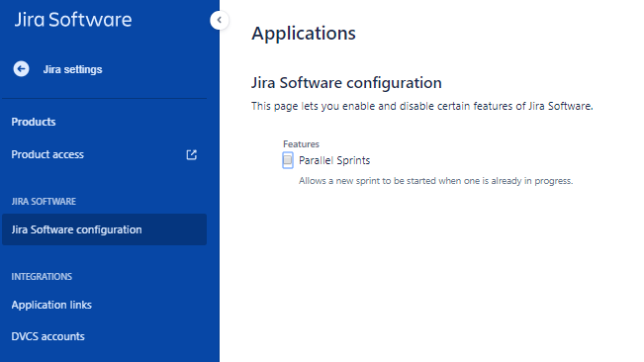The height and width of the screenshot is (362, 644).
Task: Click the Parallel Sprints description text
Action: pyautogui.click(x=436, y=181)
